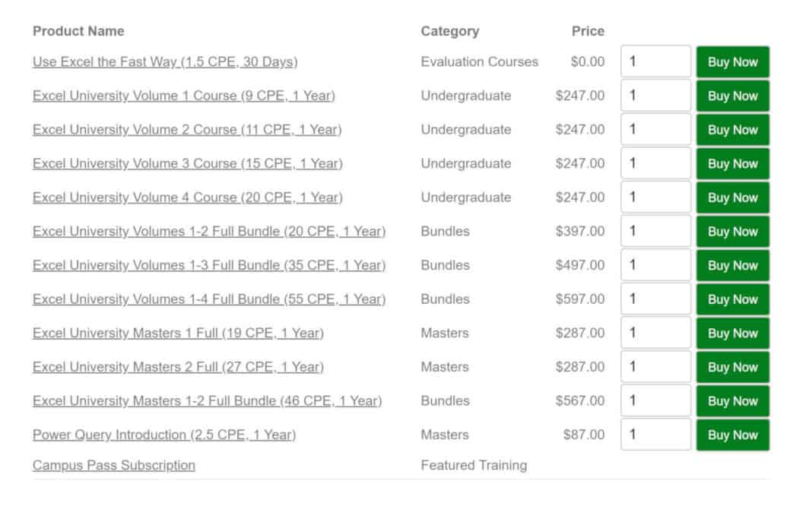812x509 pixels.
Task: Open the Use Excel the Fast Way link
Action: [163, 62]
